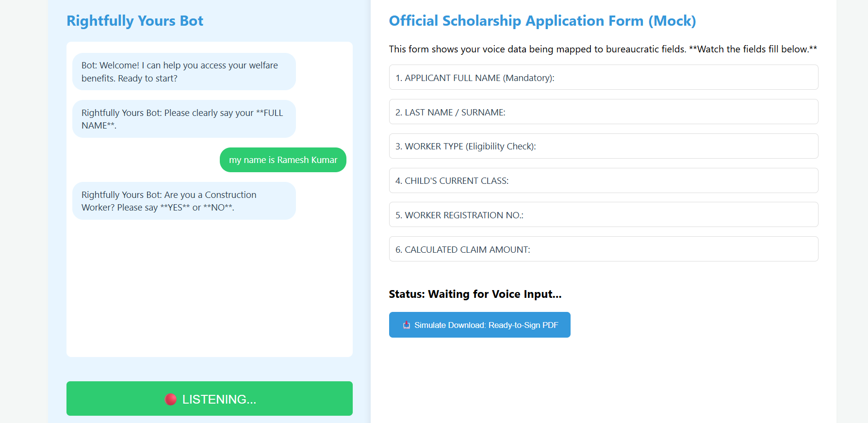This screenshot has width=868, height=423.
Task: Focus the Child's Current Class field
Action: click(x=603, y=180)
